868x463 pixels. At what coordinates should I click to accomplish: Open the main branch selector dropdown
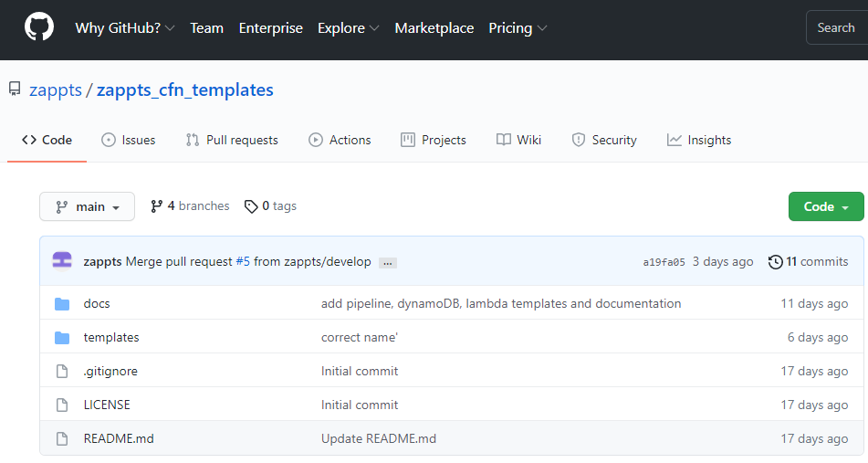coord(87,206)
